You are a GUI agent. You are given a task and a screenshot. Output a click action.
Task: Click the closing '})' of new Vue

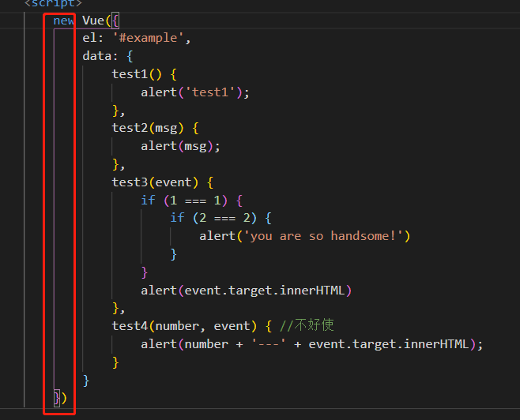(60, 398)
